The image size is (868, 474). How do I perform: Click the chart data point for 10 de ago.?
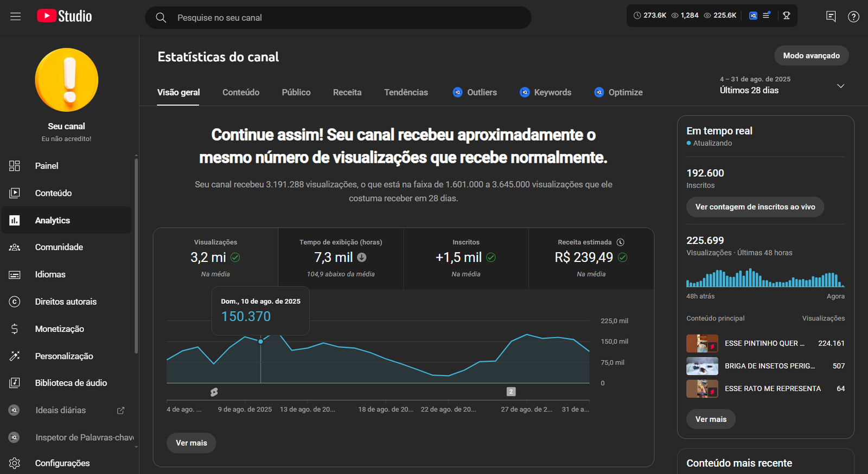point(261,341)
